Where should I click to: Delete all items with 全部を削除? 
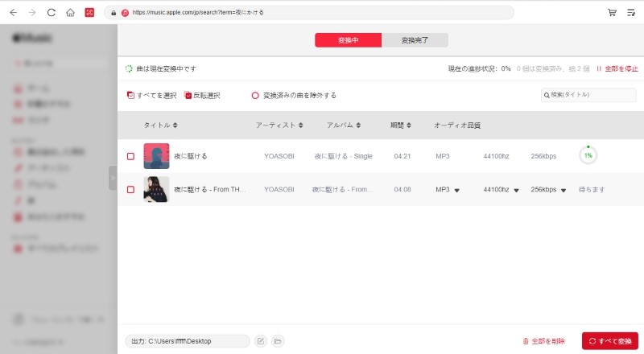(544, 341)
